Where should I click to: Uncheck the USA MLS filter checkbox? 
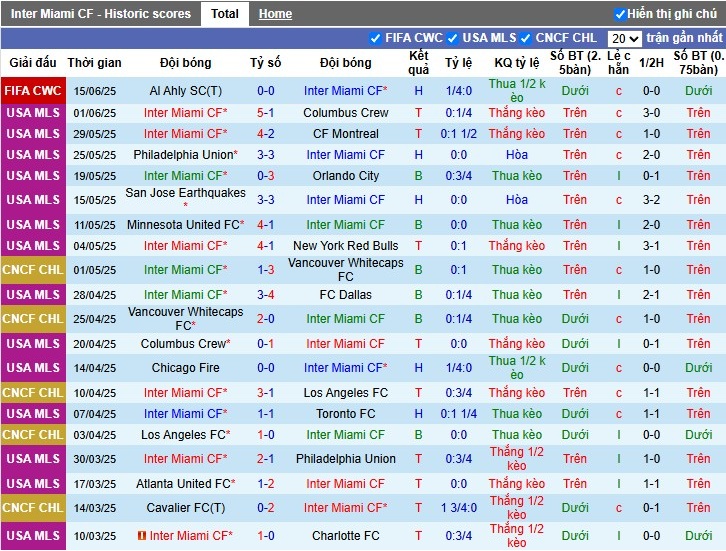(x=453, y=38)
